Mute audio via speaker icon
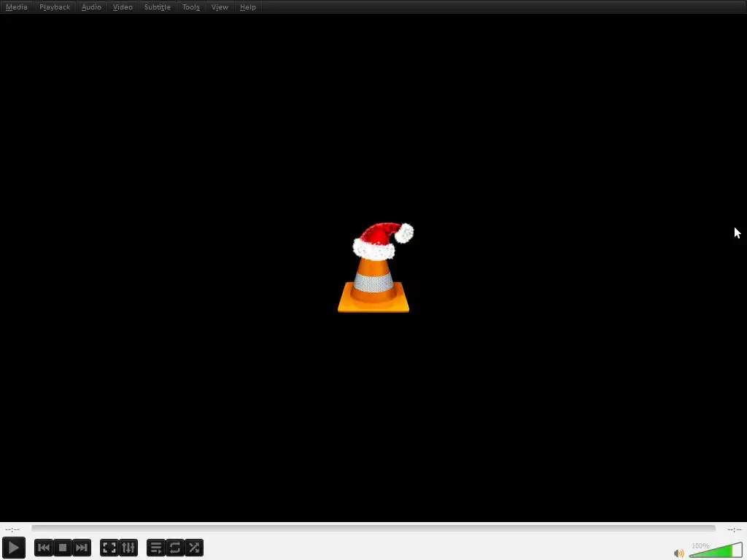The height and width of the screenshot is (560, 747). click(679, 553)
